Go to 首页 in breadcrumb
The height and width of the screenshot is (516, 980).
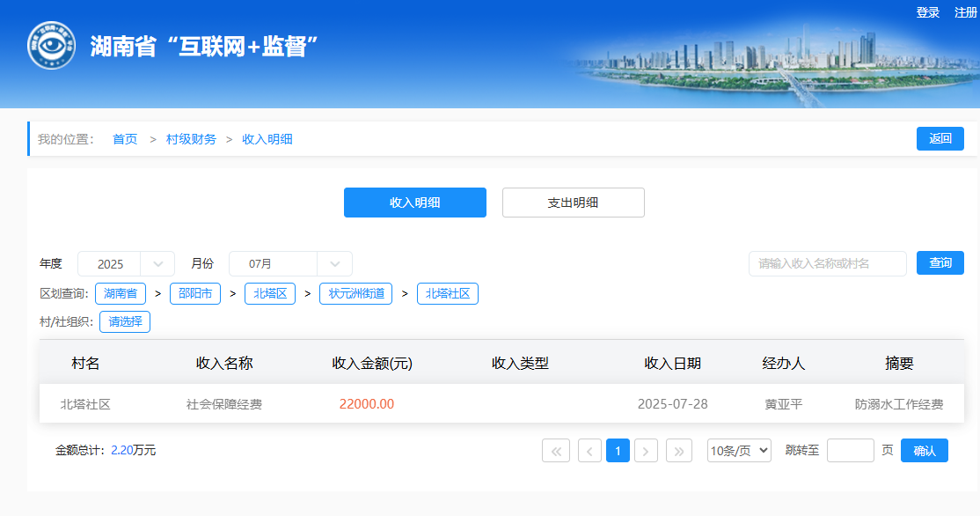[125, 139]
